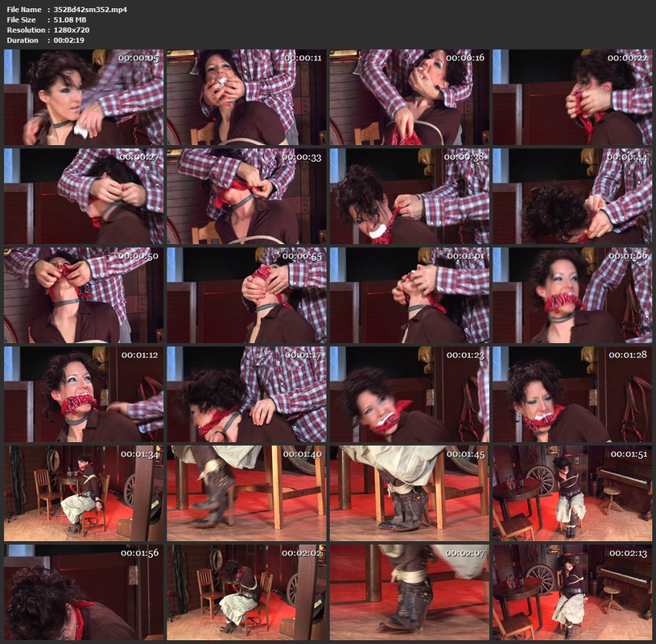
Task: Pick the thumbnail marked 00:01:28
Action: pos(572,394)
